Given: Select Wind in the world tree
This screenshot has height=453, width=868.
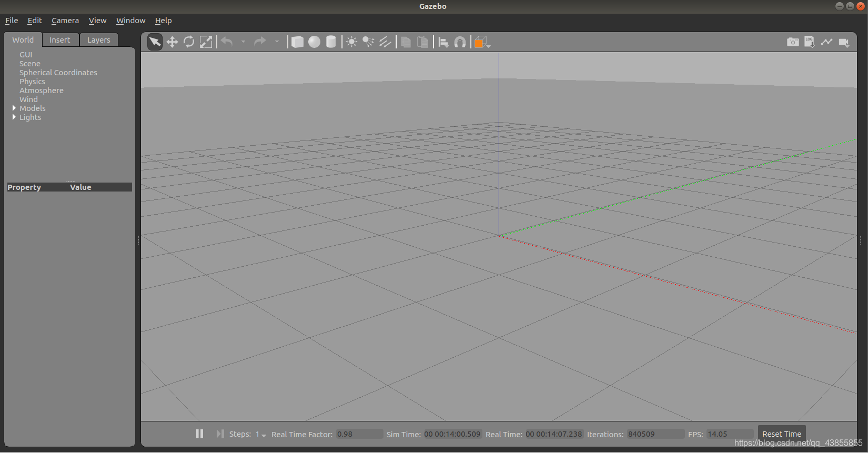Looking at the screenshot, I should (x=28, y=99).
